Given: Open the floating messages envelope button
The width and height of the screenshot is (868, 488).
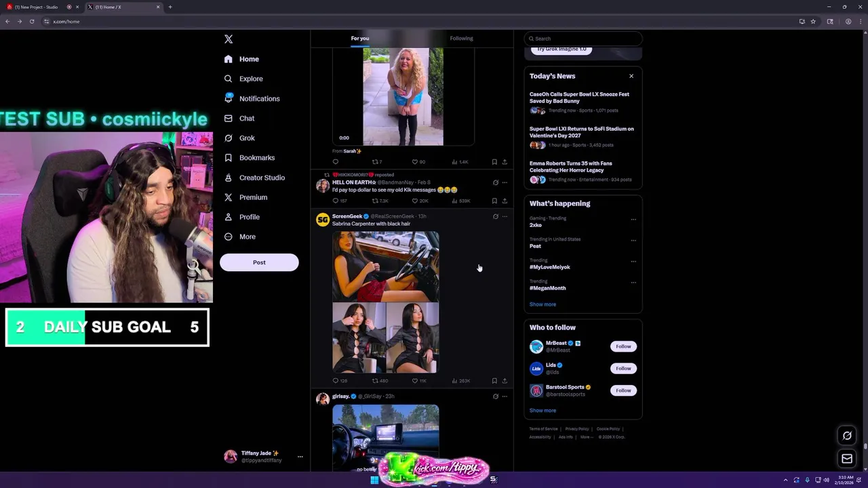Looking at the screenshot, I should point(847,459).
